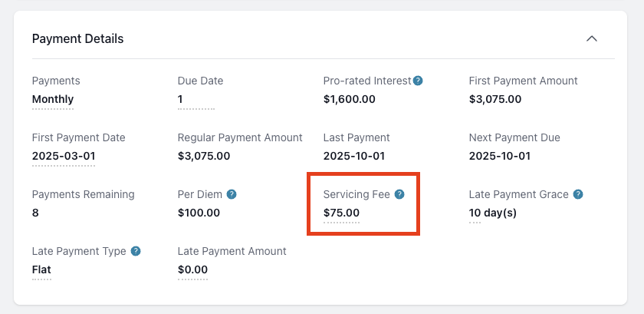
Task: Click the $3,075.00 Regular Payment Amount value
Action: pos(203,156)
